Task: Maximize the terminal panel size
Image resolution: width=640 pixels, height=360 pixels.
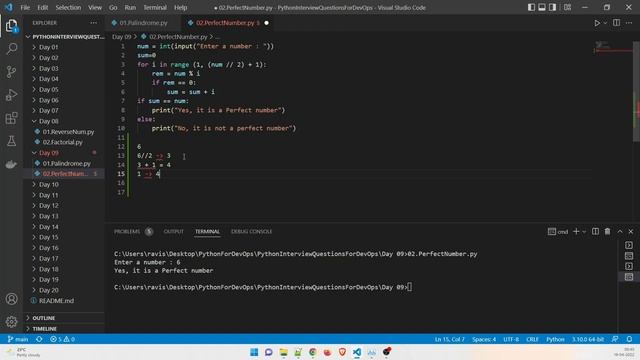Action: [620, 231]
